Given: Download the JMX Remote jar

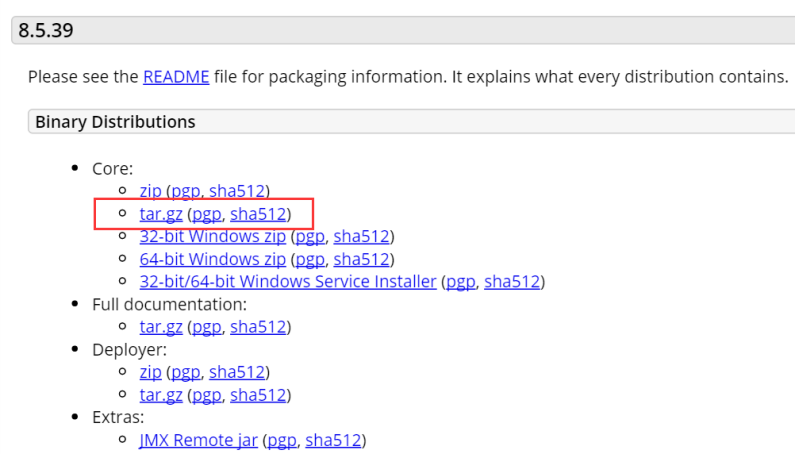Looking at the screenshot, I should pos(198,440).
